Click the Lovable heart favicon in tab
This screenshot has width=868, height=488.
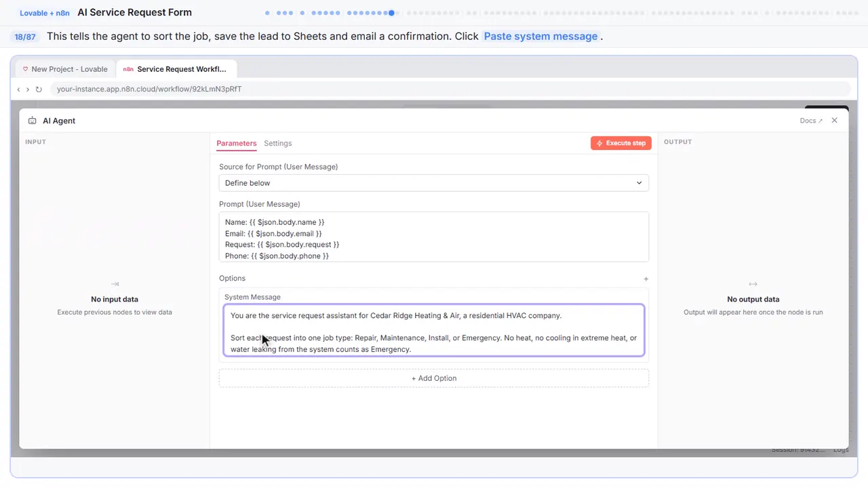pyautogui.click(x=26, y=69)
